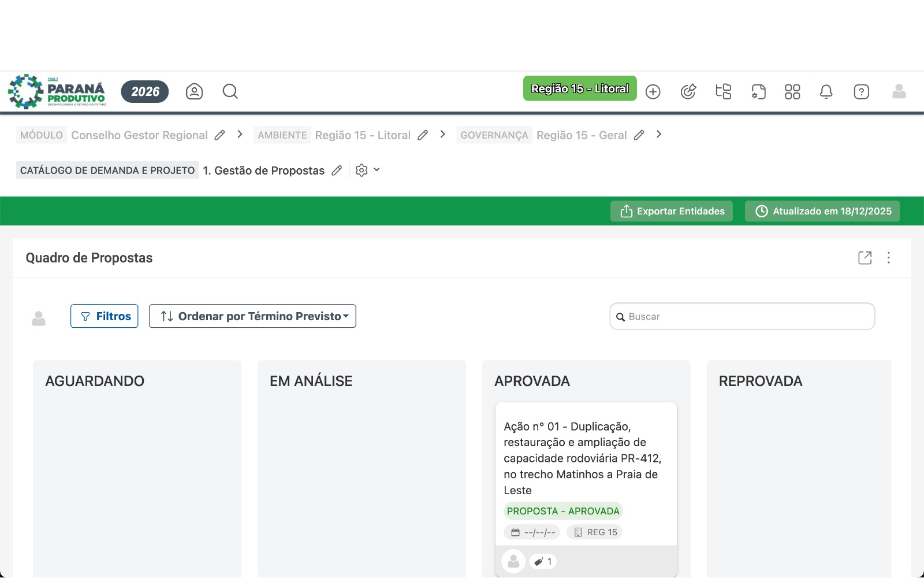
Task: Click pencil next to Gestão de Propostas
Action: coord(337,171)
